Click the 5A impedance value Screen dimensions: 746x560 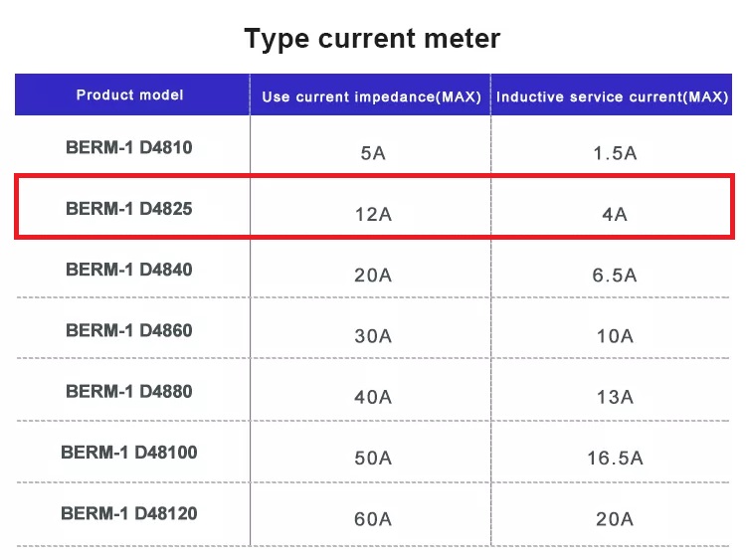coord(373,153)
